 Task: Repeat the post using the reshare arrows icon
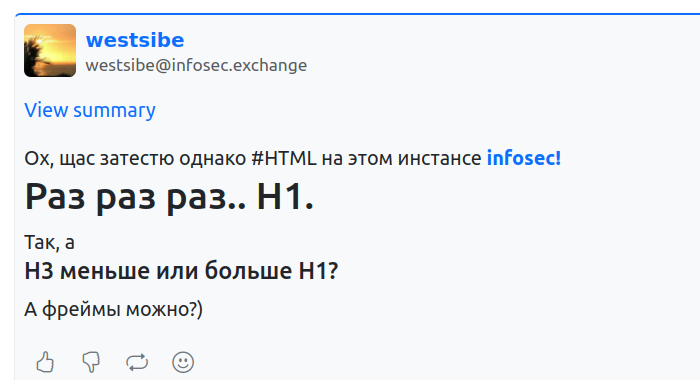pyautogui.click(x=137, y=362)
